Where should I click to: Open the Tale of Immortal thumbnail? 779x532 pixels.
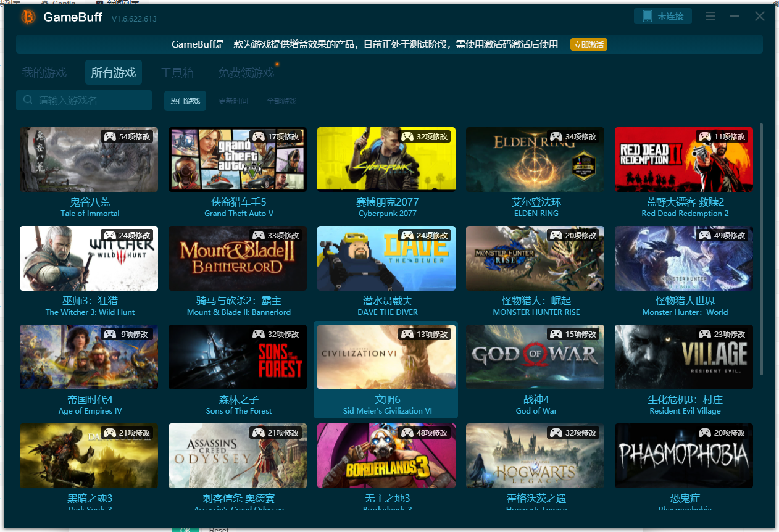click(x=89, y=160)
